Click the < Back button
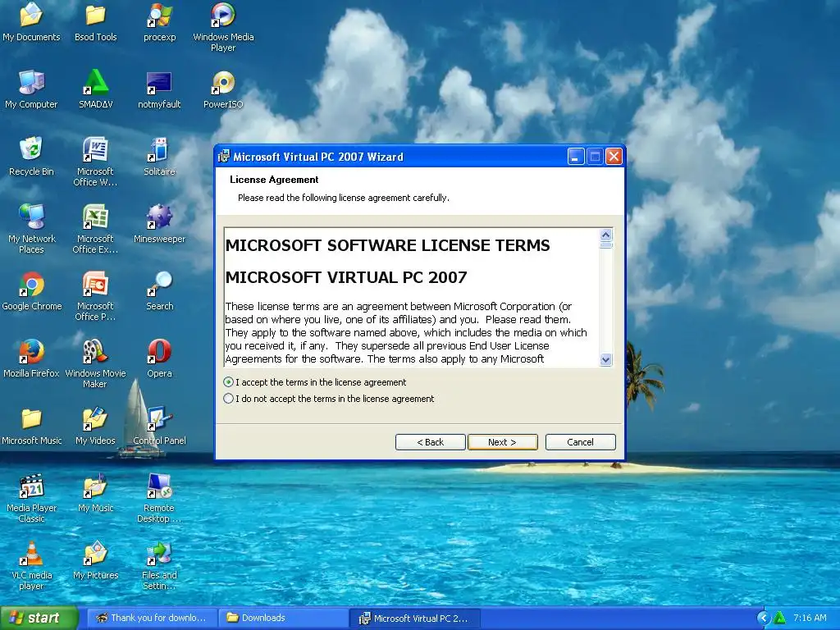The image size is (840, 630). tap(430, 442)
